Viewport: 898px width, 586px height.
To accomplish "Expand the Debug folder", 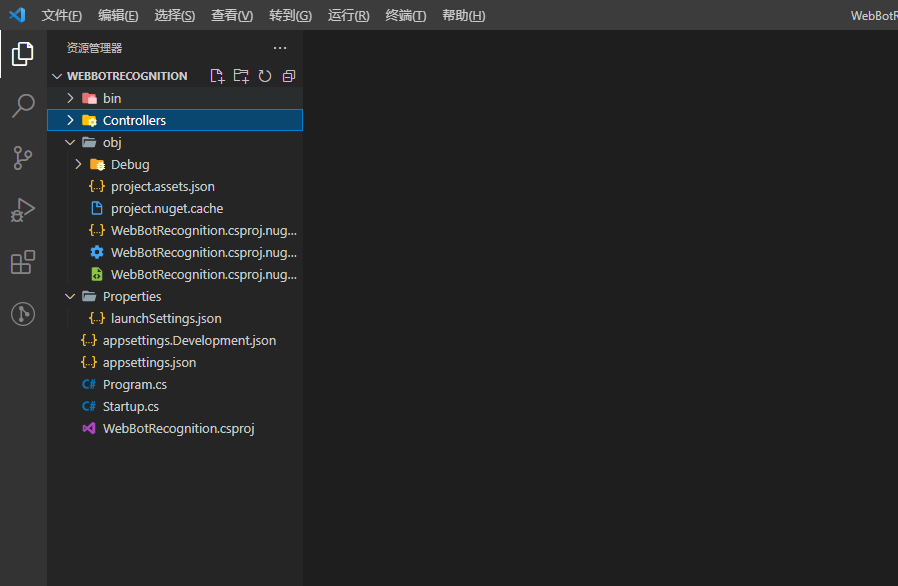I will pos(129,164).
